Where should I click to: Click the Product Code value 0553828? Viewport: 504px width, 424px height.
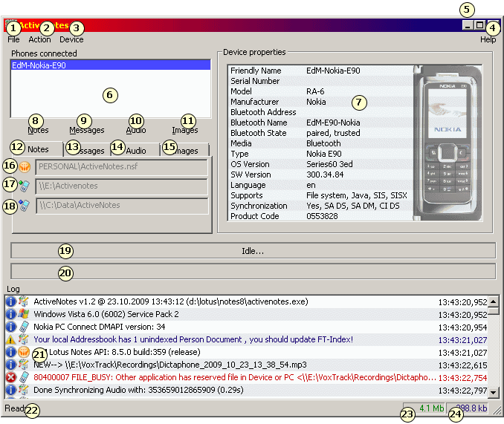(322, 216)
